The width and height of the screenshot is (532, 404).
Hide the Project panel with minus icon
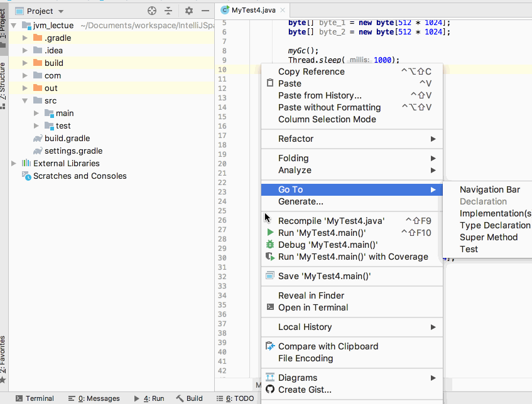point(205,11)
